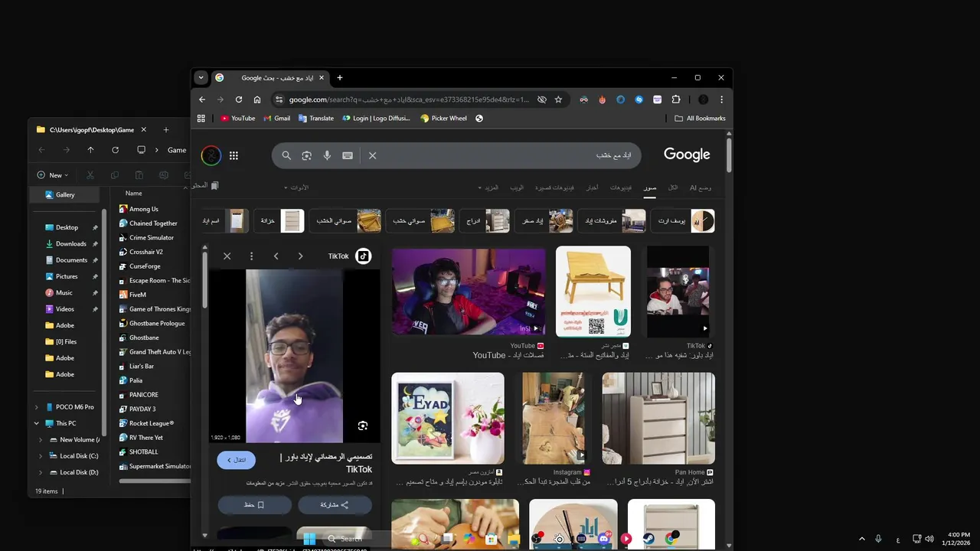980x551 pixels.
Task: Click the Lens icon on the previewed image
Action: 363,425
